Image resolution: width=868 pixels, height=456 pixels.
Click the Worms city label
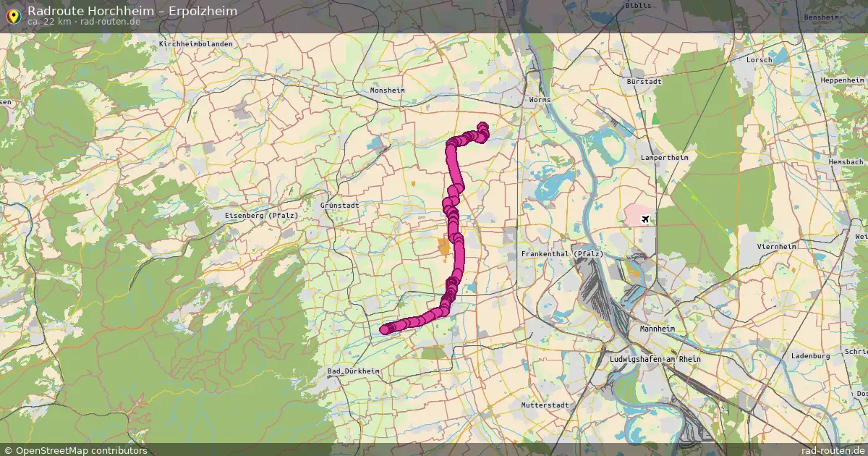coord(540,100)
